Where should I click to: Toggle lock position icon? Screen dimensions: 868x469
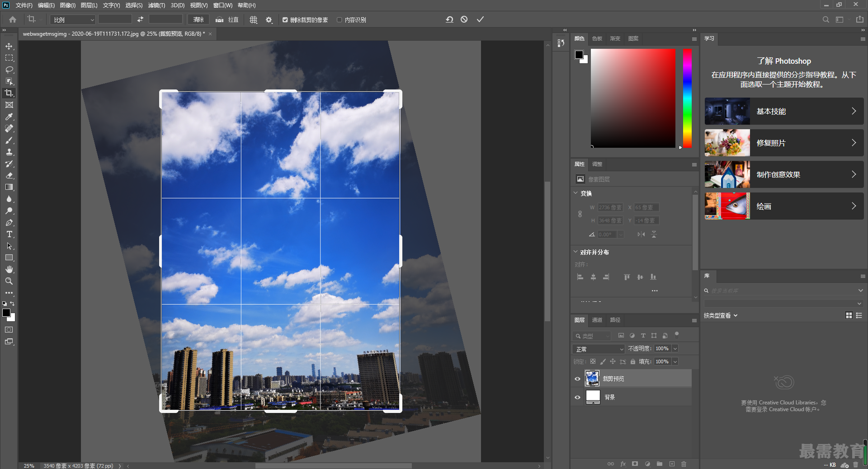613,361
